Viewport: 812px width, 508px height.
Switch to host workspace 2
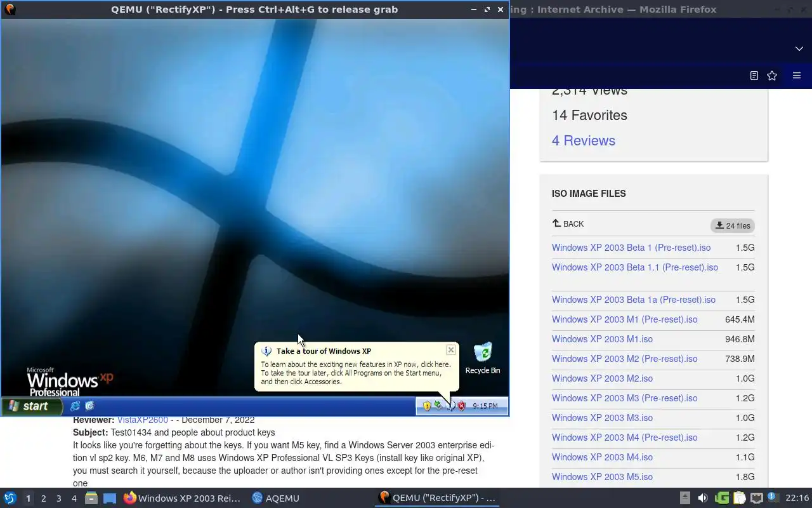43,498
